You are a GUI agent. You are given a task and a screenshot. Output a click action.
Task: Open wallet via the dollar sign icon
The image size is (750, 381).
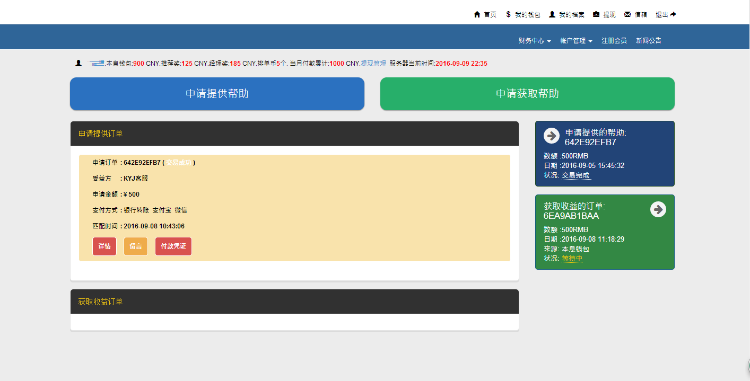pos(508,14)
